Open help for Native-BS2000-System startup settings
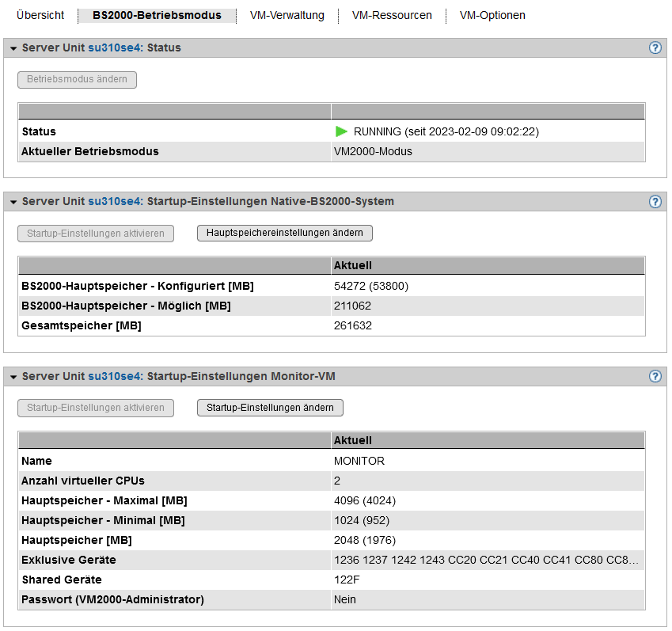The image size is (672, 631). 655,201
